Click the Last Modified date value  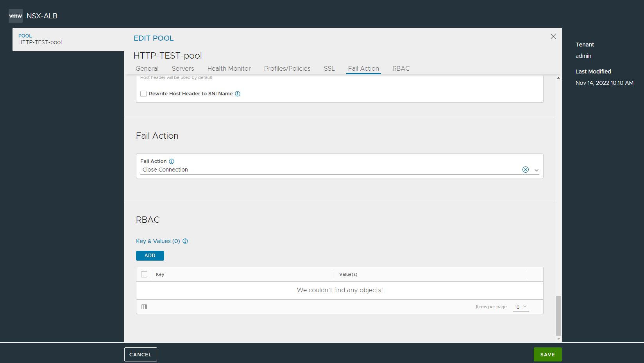click(x=604, y=83)
